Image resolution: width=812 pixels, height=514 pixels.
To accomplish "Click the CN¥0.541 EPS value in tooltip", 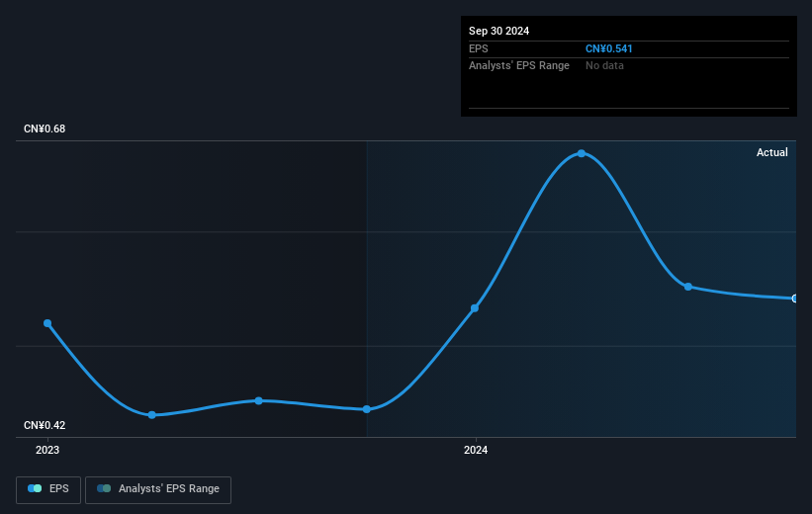I will point(609,48).
